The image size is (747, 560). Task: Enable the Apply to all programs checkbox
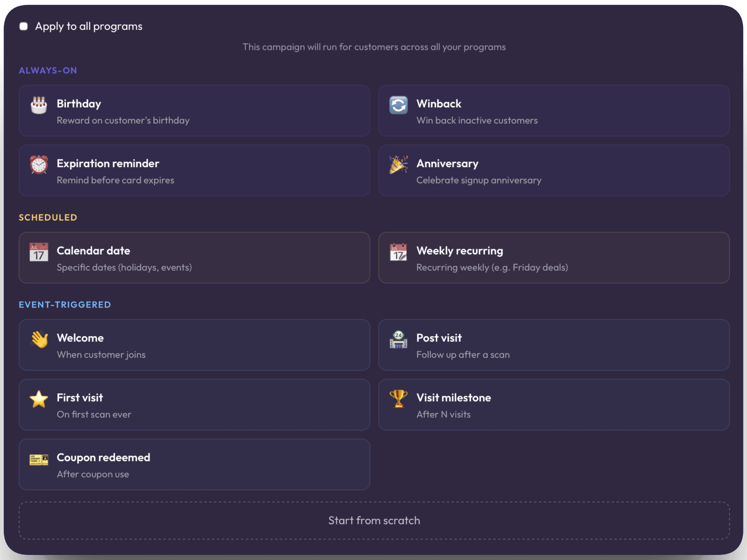pyautogui.click(x=24, y=26)
